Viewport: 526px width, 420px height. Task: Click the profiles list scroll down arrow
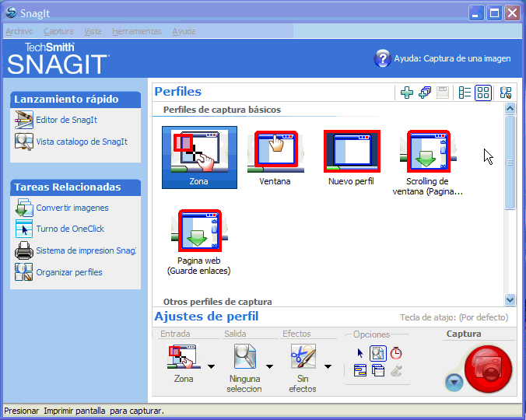coord(510,299)
